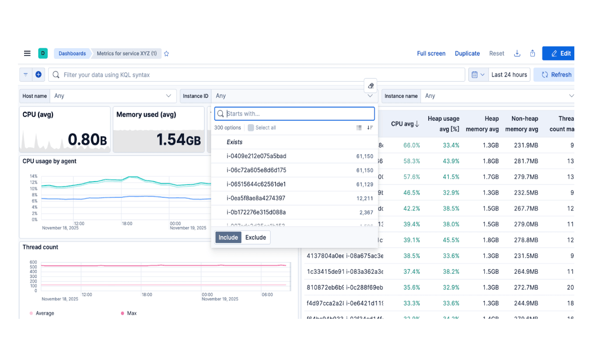This screenshot has width=591, height=364.
Task: Open the Instance name dropdown
Action: 571,96
